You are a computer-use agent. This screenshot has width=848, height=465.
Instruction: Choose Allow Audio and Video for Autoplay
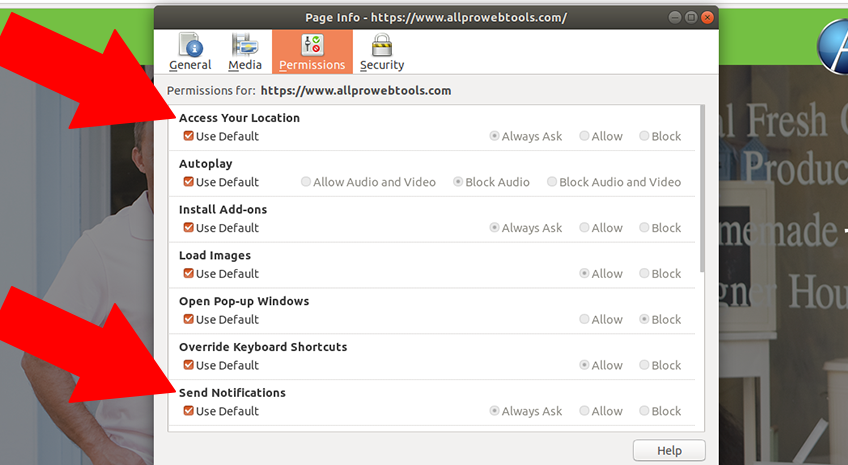306,182
